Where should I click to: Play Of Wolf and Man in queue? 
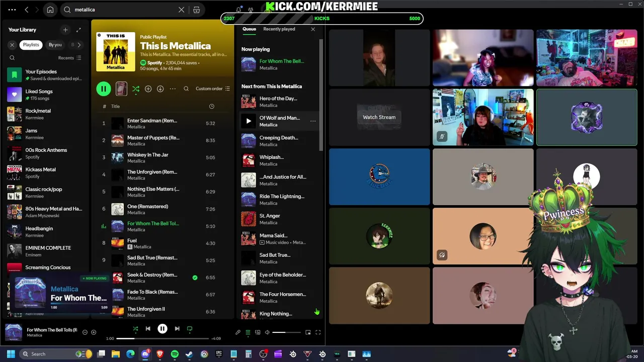[x=249, y=121]
